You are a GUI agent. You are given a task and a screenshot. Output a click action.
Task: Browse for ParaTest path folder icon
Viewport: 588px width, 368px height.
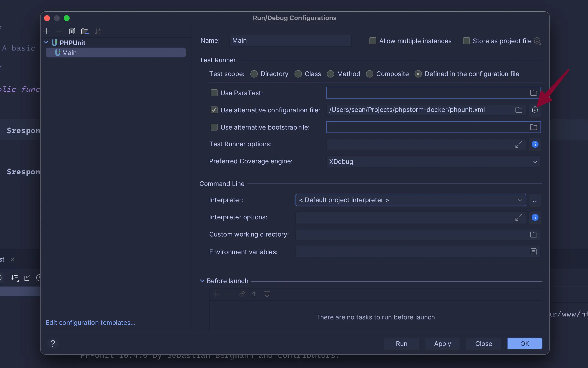533,93
